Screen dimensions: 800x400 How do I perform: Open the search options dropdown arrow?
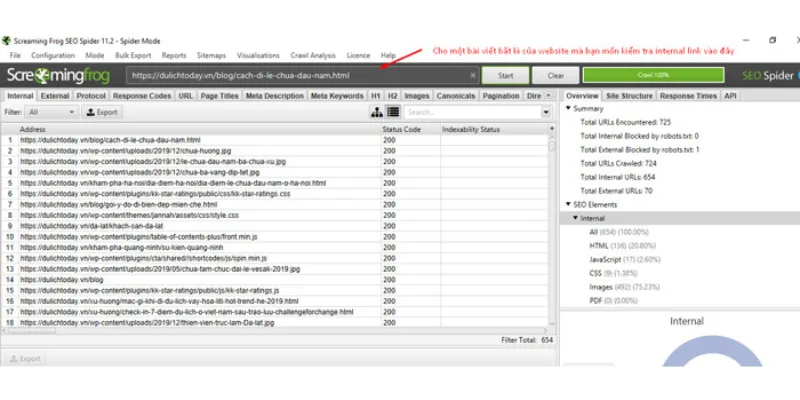(546, 112)
